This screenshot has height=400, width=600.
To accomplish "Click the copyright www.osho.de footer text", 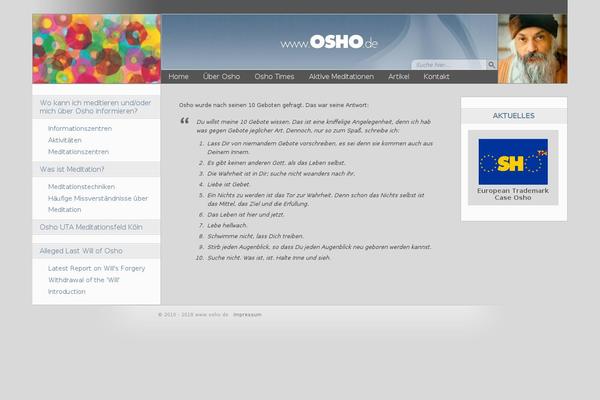I will point(193,315).
